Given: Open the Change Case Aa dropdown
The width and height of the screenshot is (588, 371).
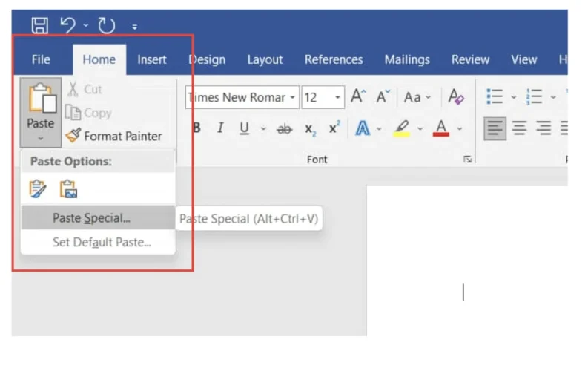Looking at the screenshot, I should pos(417,98).
